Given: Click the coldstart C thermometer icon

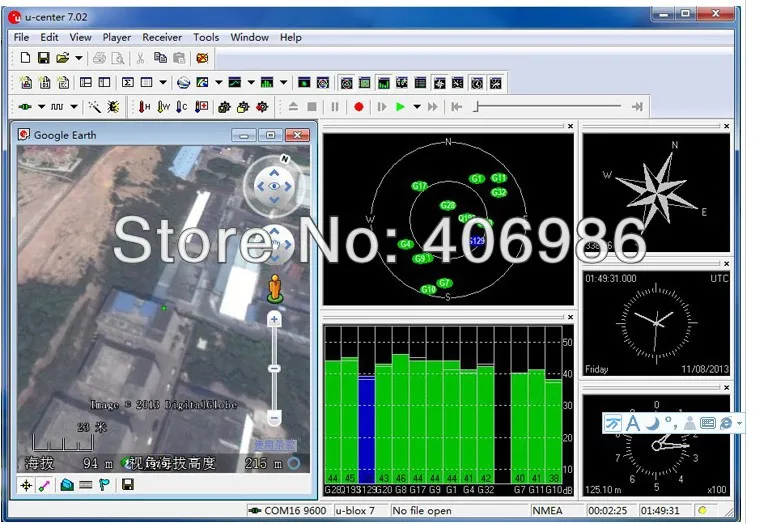Looking at the screenshot, I should [x=182, y=107].
